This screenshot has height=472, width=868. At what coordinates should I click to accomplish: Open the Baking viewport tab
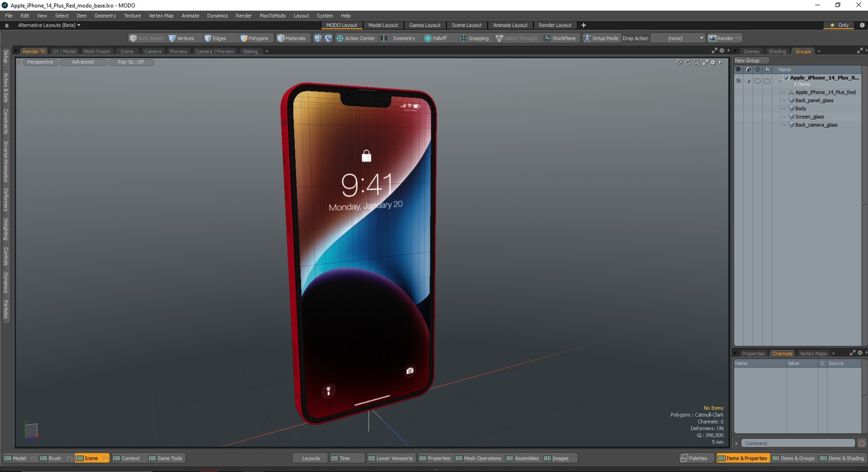250,52
